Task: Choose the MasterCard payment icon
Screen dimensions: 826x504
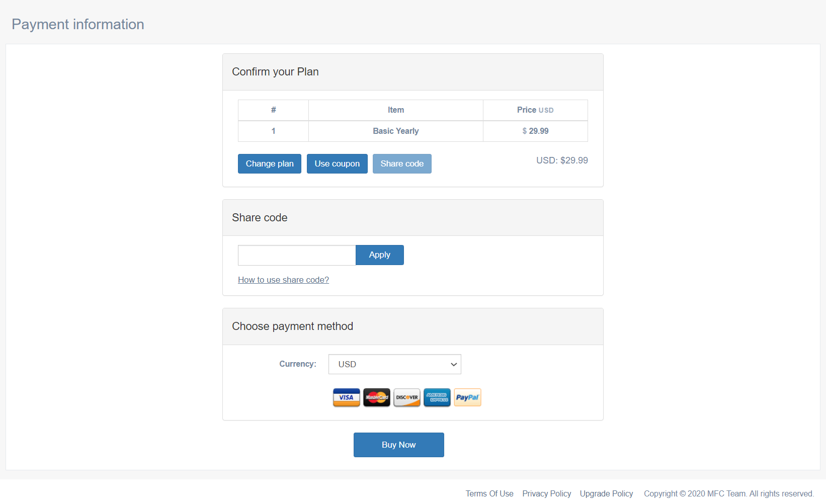Action: (376, 397)
